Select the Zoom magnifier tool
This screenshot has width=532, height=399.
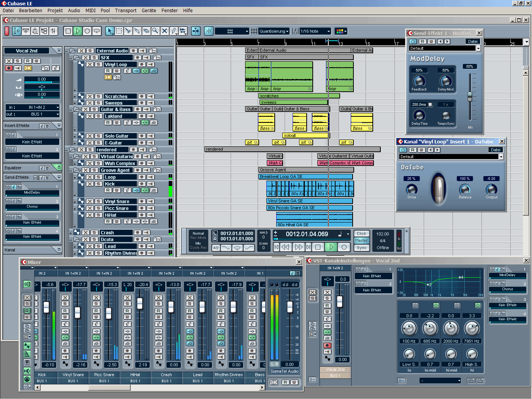[x=155, y=31]
